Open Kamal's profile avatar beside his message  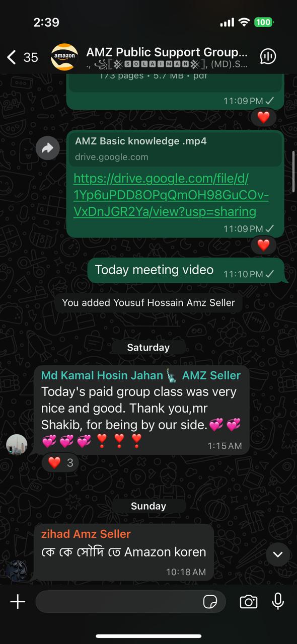click(17, 445)
